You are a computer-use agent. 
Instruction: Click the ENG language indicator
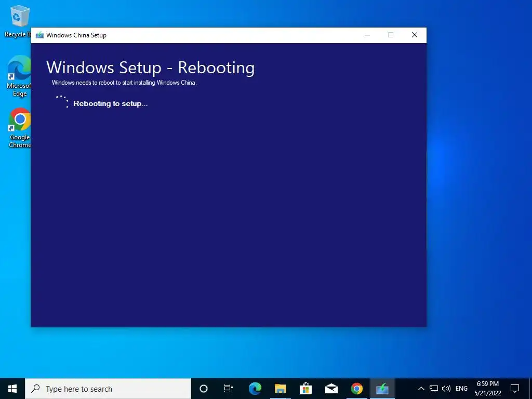click(461, 389)
